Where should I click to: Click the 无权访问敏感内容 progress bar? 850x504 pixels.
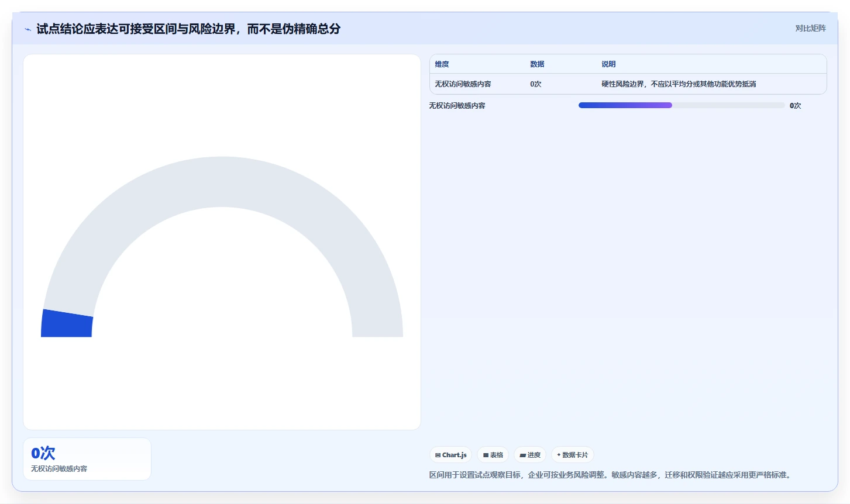click(x=682, y=105)
